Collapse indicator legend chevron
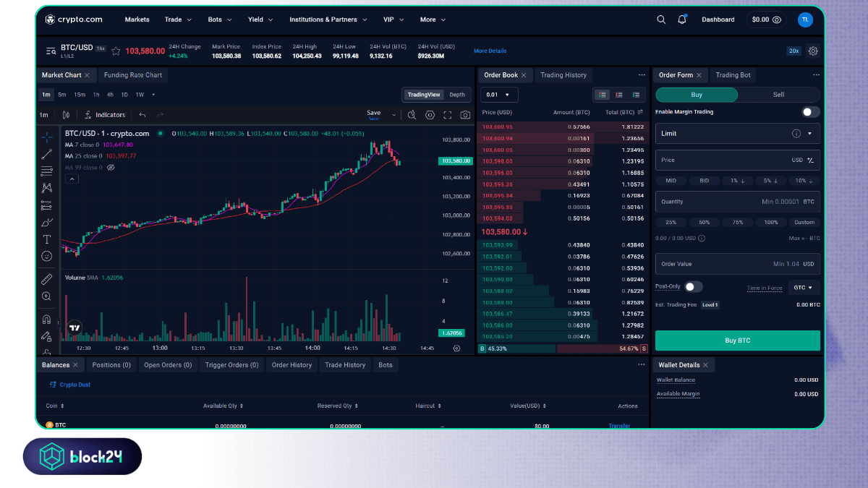 pos(72,179)
